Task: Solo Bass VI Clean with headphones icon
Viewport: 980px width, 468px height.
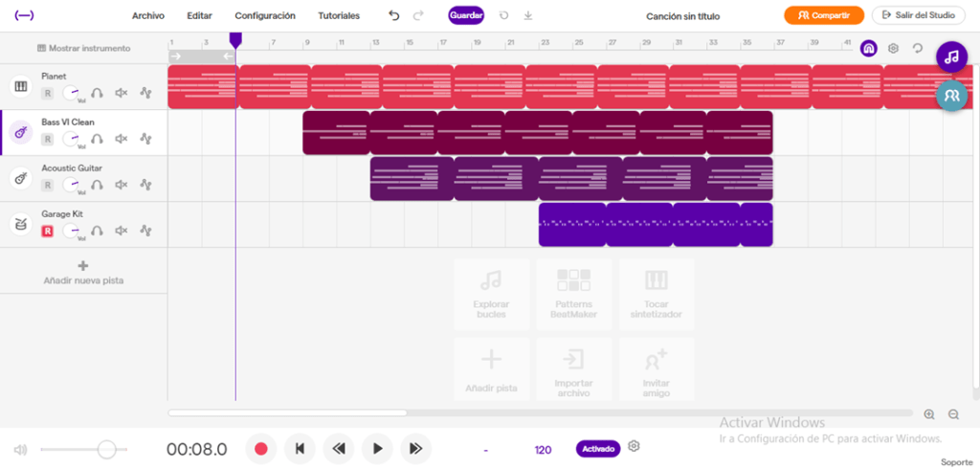Action: [97, 139]
